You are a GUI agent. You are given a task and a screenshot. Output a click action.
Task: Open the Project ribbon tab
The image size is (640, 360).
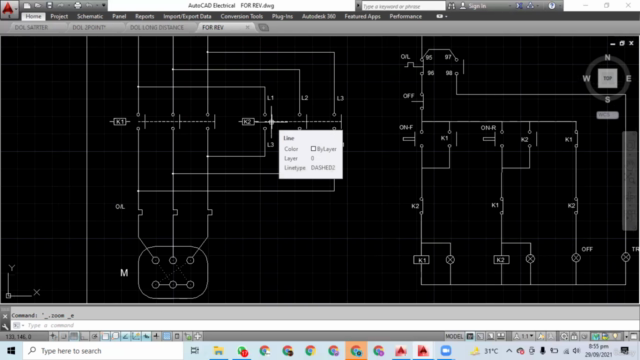(x=59, y=16)
